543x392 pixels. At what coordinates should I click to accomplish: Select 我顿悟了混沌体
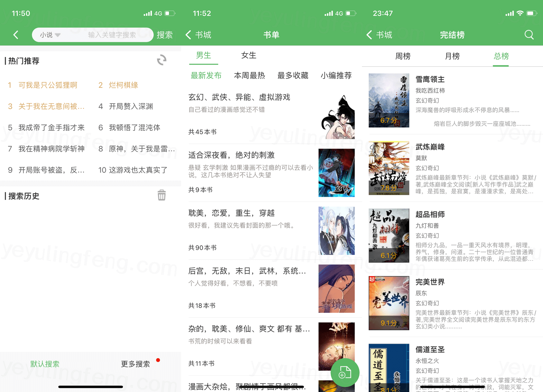(134, 127)
